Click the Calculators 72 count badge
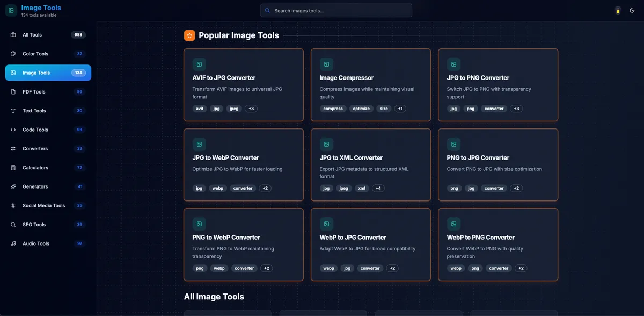 coord(80,168)
